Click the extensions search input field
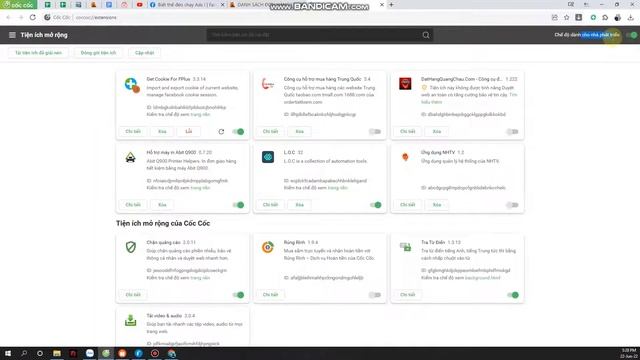 pyautogui.click(x=314, y=35)
